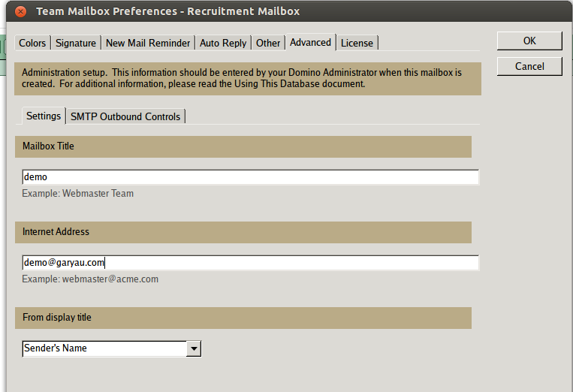The image size is (573, 392).
Task: Expand the From display title dropdown arrow
Action: (x=194, y=348)
